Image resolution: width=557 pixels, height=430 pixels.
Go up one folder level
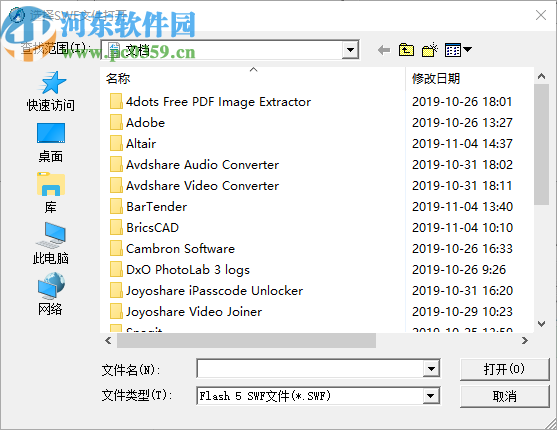point(406,50)
